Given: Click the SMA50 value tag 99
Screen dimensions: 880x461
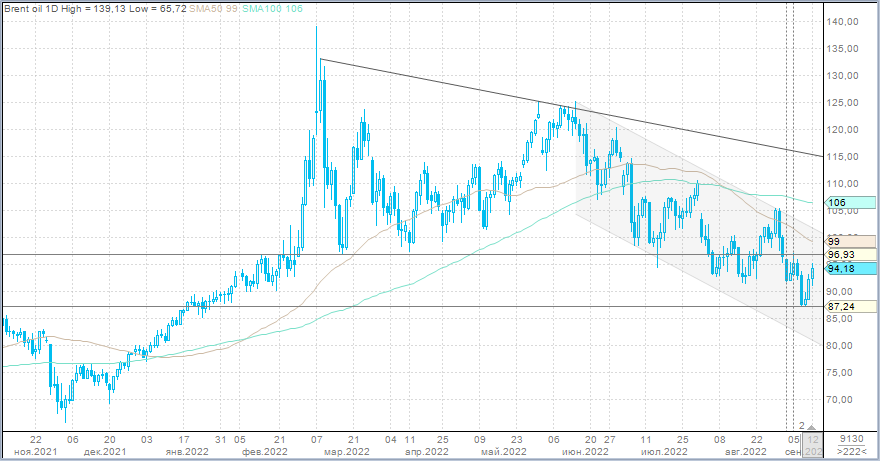Looking at the screenshot, I should 836,241.
